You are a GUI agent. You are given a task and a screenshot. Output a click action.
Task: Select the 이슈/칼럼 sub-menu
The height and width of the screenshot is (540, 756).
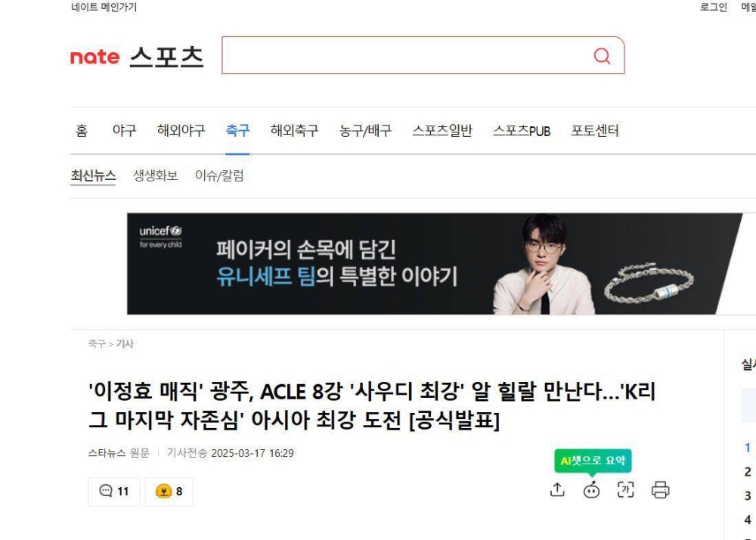click(x=219, y=175)
